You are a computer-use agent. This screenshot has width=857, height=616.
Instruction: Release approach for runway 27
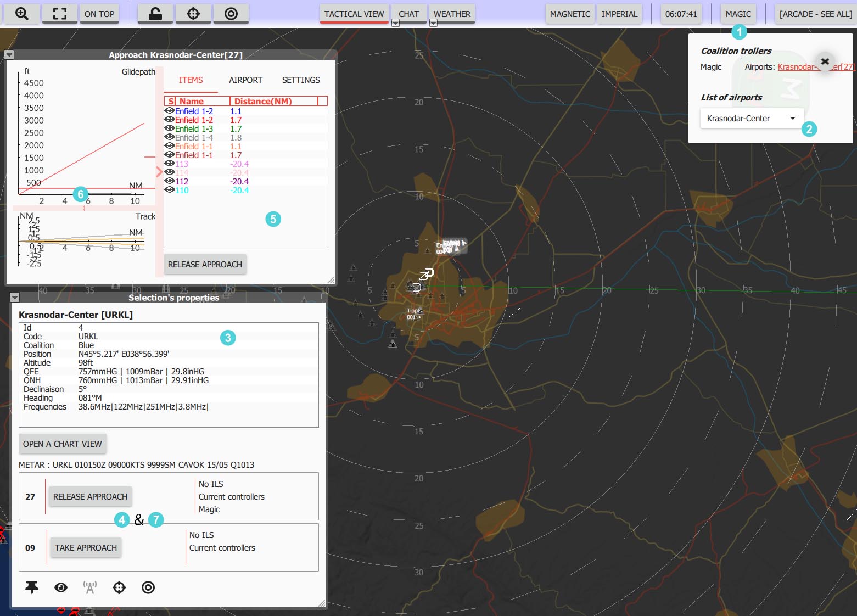pos(90,497)
